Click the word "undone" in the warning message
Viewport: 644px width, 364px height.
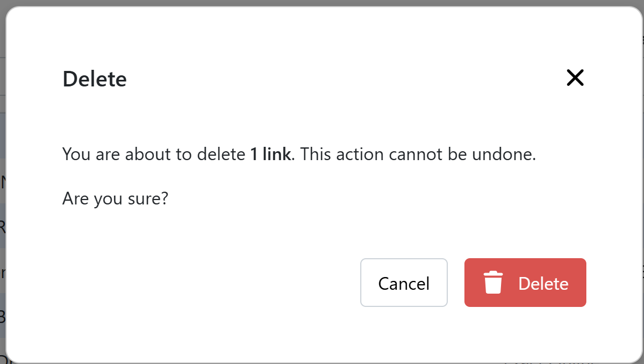coord(502,155)
